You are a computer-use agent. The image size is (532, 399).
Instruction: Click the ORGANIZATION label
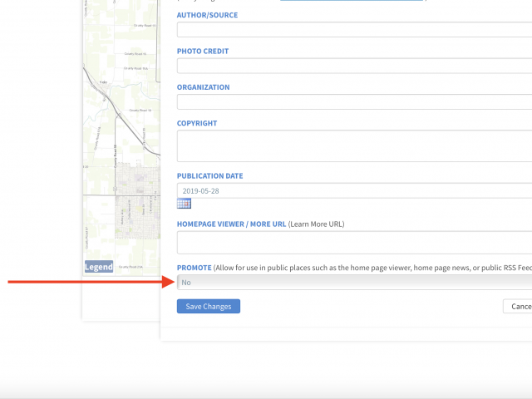(203, 87)
